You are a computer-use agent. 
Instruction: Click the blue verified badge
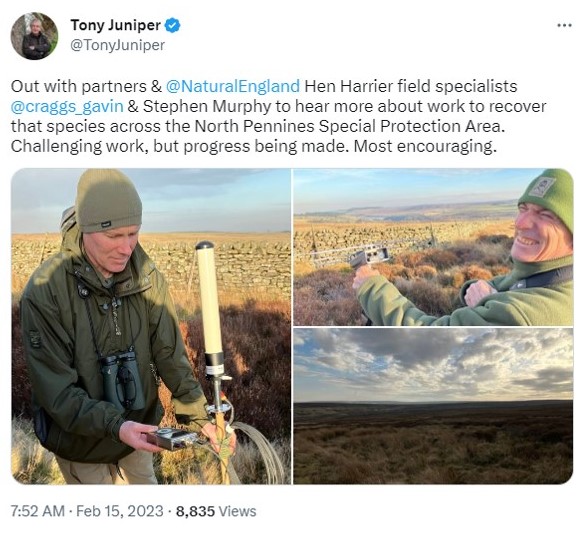172,26
